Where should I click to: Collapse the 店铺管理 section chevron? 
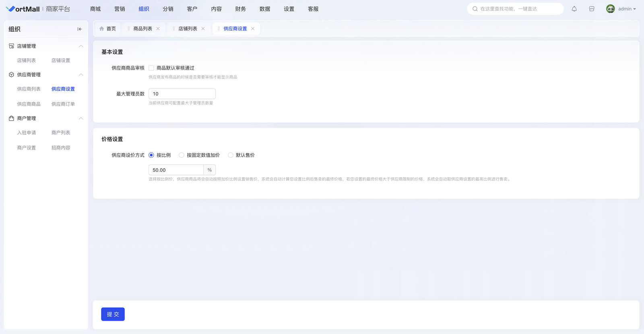(x=81, y=46)
